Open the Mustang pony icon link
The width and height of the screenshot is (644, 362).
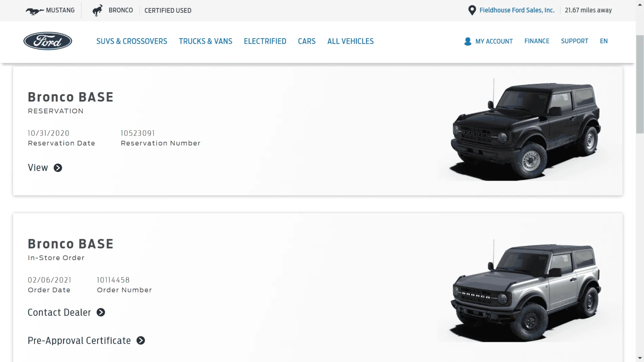(35, 11)
